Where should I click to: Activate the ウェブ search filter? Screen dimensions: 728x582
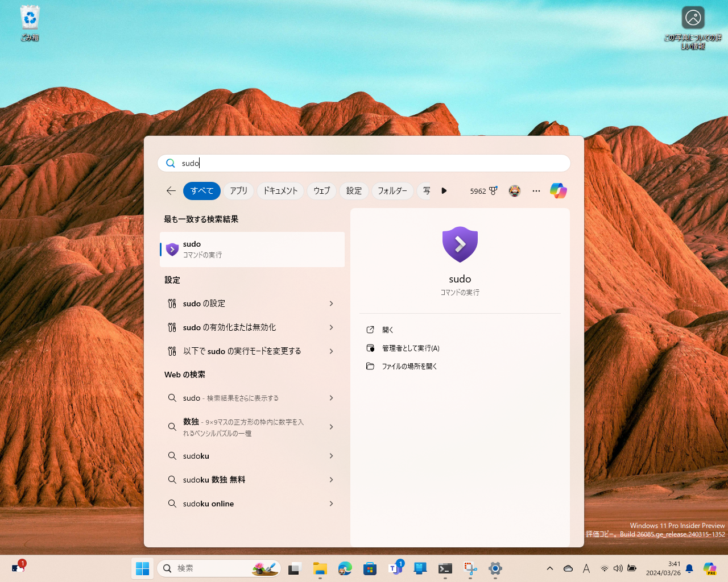(321, 191)
